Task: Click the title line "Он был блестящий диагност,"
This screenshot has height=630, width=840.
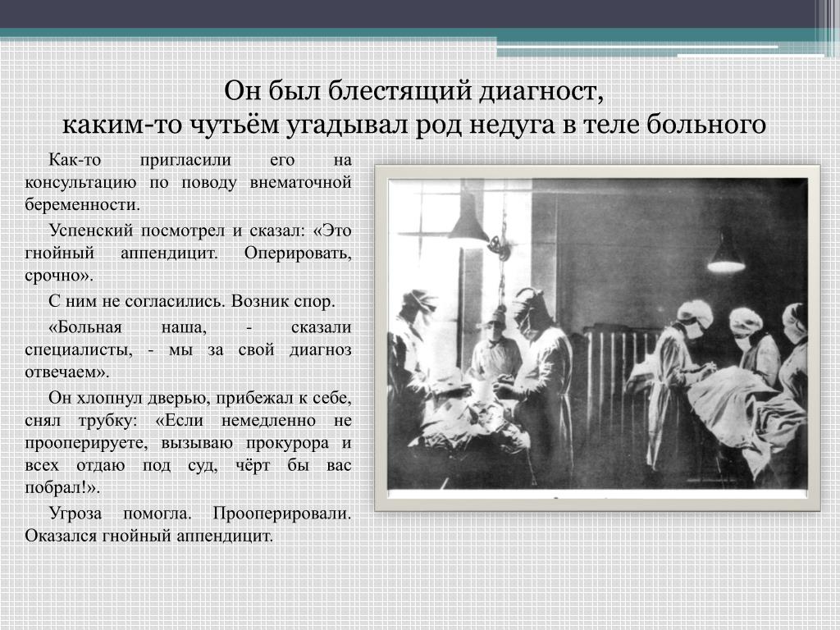Action: (x=413, y=91)
